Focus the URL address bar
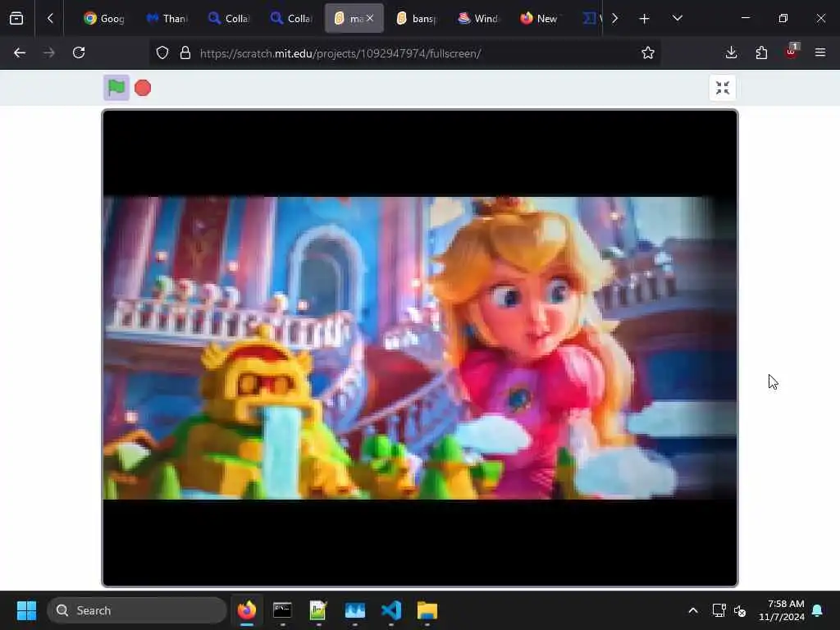Viewport: 840px width, 630px height. click(404, 53)
